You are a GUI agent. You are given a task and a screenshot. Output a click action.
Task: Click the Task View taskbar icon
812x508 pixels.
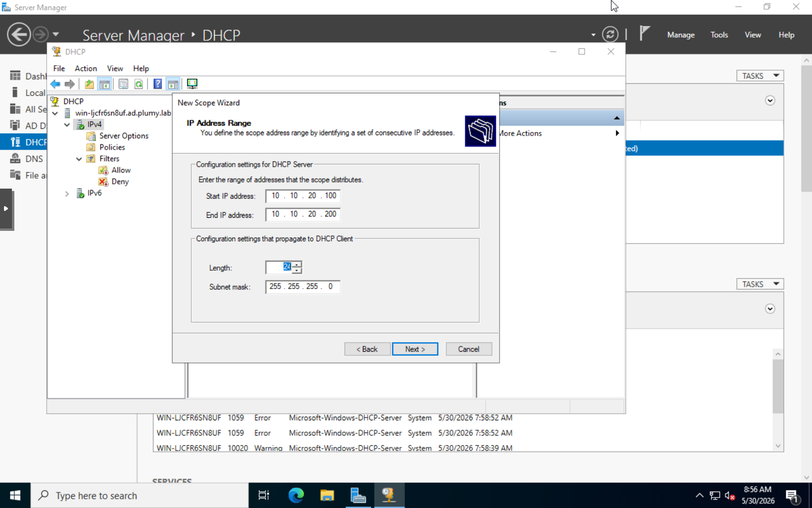(264, 495)
